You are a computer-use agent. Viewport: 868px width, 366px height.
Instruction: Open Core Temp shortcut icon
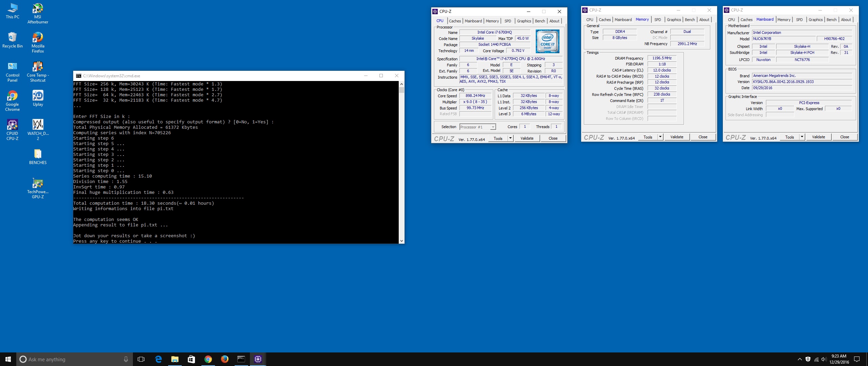38,72
